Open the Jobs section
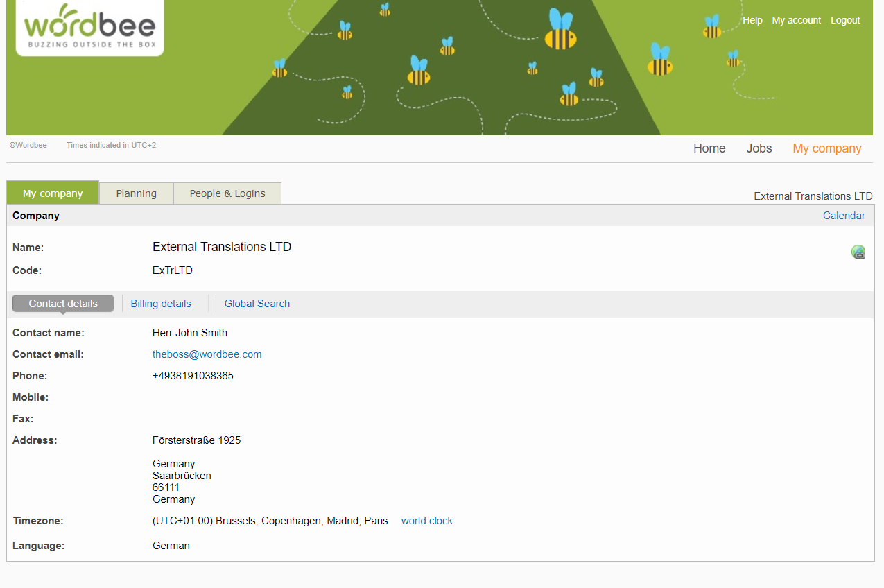884x588 pixels. coord(759,148)
